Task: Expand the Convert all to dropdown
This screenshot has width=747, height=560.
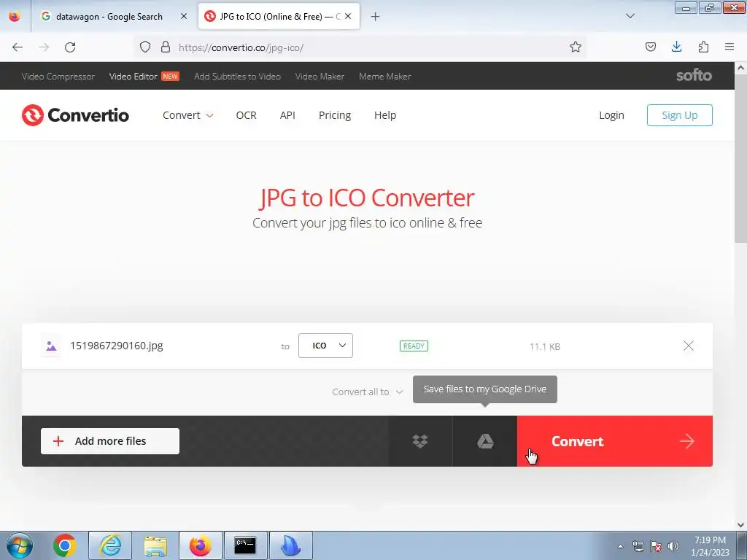Action: tap(368, 392)
